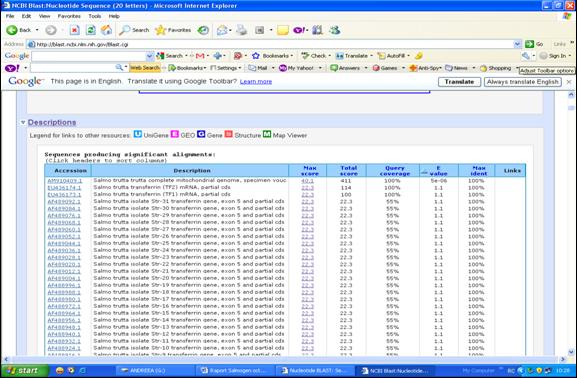577x378 pixels.
Task: Open News dropdown on Yahoo toolbar
Action: tap(474, 68)
